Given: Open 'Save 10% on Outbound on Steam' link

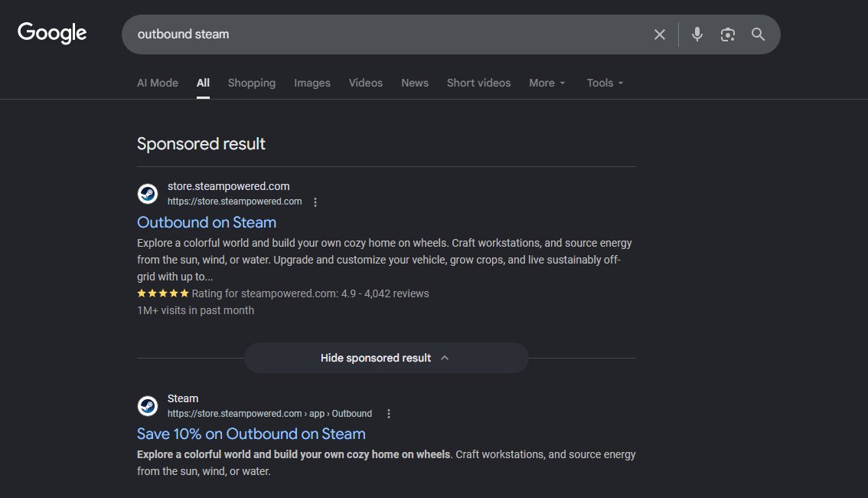Looking at the screenshot, I should (x=251, y=434).
